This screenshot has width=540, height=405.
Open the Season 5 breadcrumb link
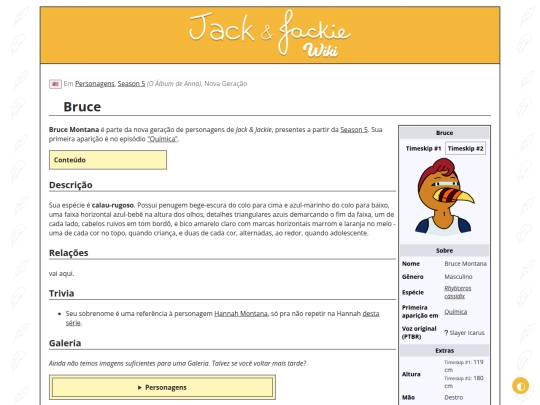pos(131,84)
